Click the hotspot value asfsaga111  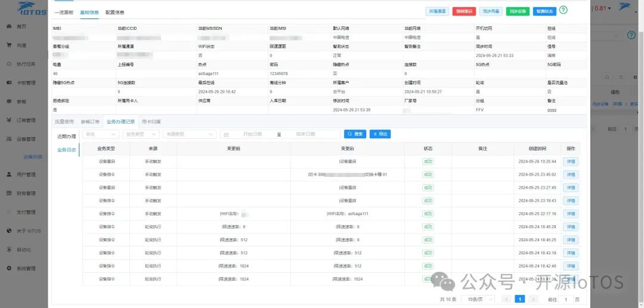pos(209,73)
